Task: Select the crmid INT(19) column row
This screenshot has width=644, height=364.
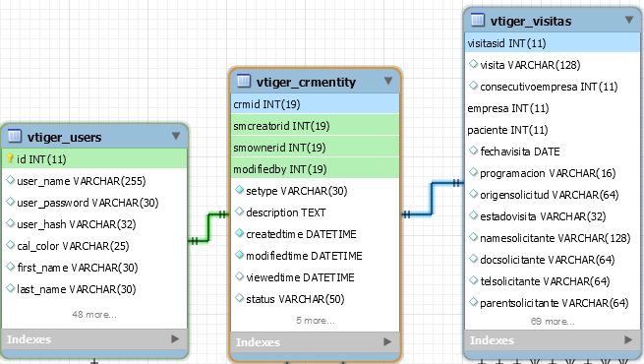Action: (x=315, y=104)
